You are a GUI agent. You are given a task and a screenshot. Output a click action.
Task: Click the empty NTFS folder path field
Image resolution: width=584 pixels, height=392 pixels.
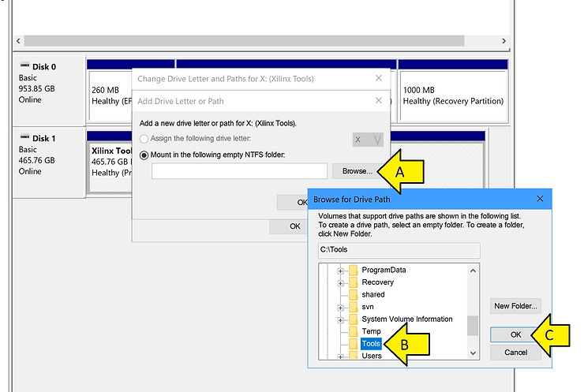coord(239,171)
